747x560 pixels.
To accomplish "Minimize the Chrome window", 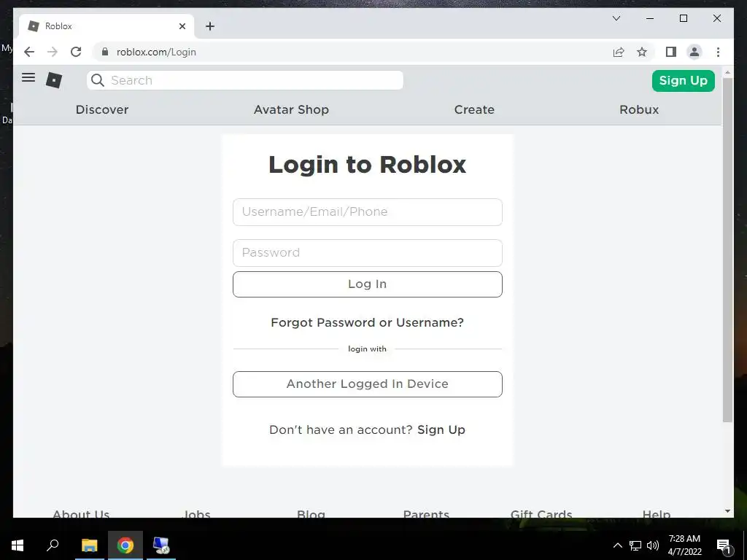I will click(x=650, y=18).
